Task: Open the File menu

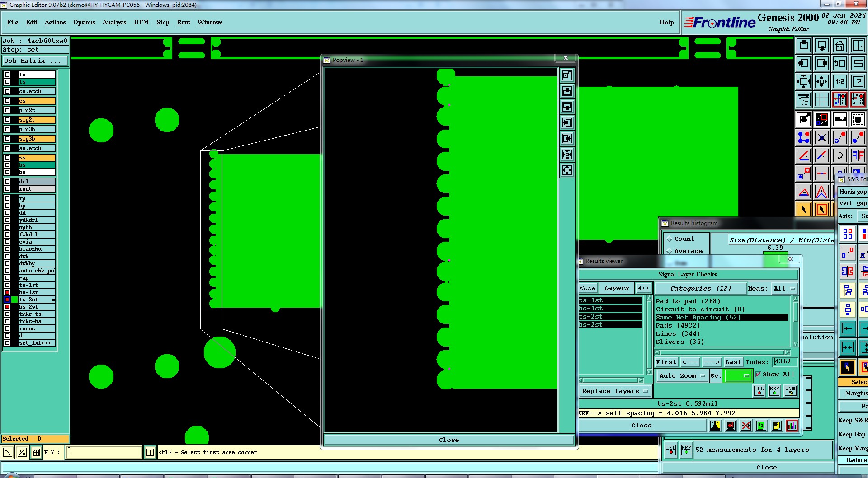Action: coord(13,22)
